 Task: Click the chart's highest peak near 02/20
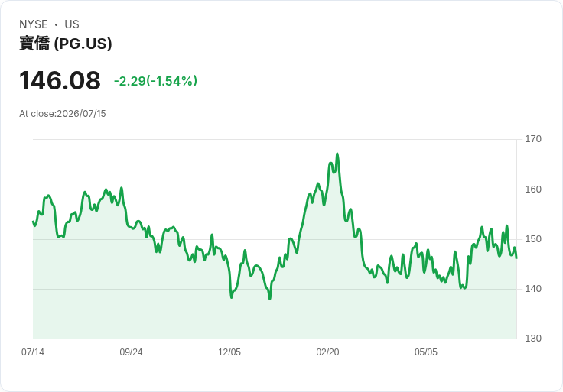337,154
